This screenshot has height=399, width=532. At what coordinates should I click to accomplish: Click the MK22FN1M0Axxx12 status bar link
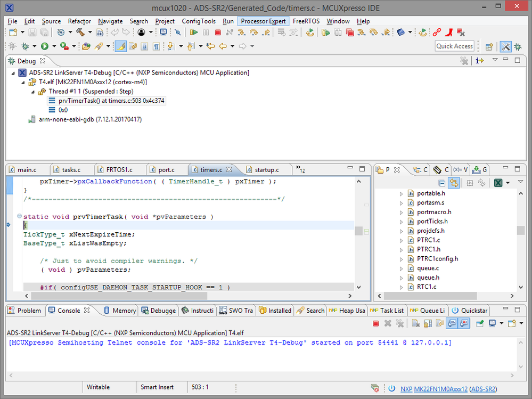[441, 389]
